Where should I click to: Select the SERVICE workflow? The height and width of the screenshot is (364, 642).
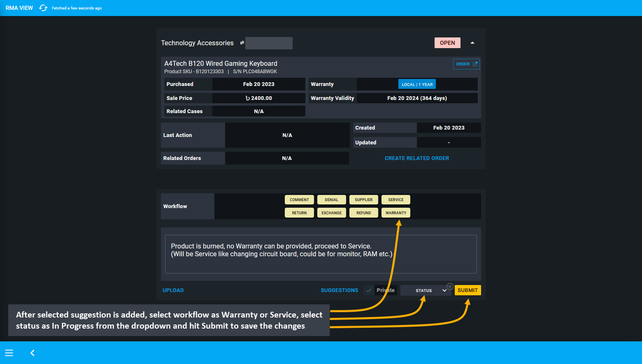point(396,200)
